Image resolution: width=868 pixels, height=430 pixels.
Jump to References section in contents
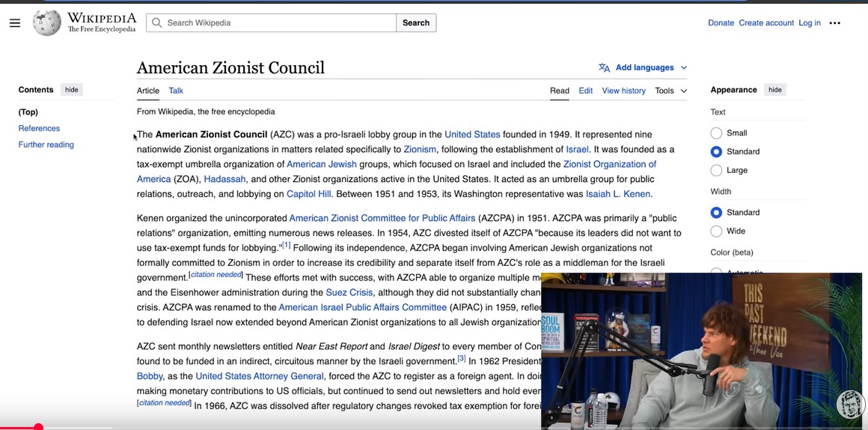39,129
